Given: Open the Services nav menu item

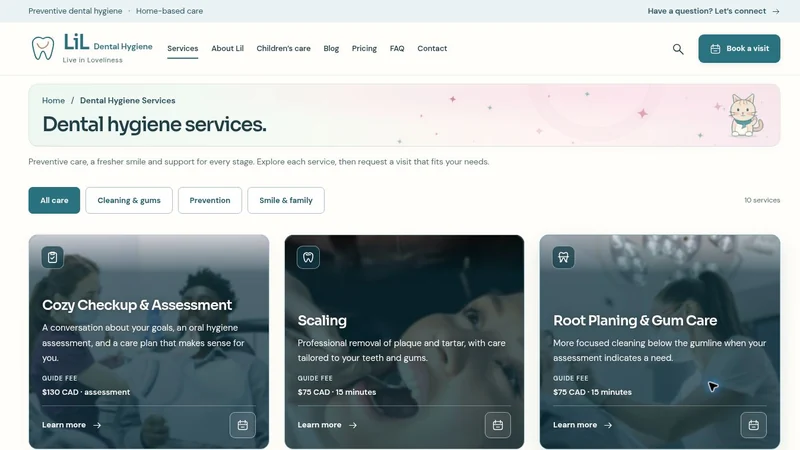Looking at the screenshot, I should (183, 48).
